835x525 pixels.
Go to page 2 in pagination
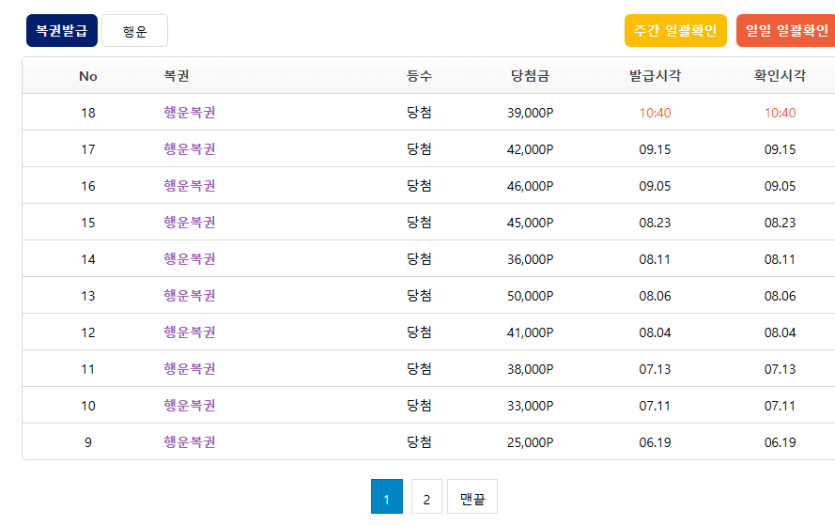[x=427, y=497]
